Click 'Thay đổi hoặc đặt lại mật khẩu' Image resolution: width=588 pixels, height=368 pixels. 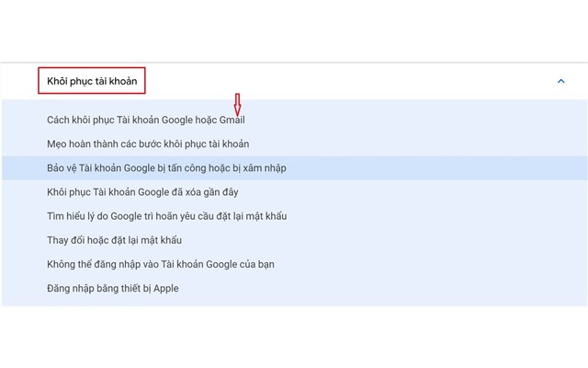pos(114,240)
